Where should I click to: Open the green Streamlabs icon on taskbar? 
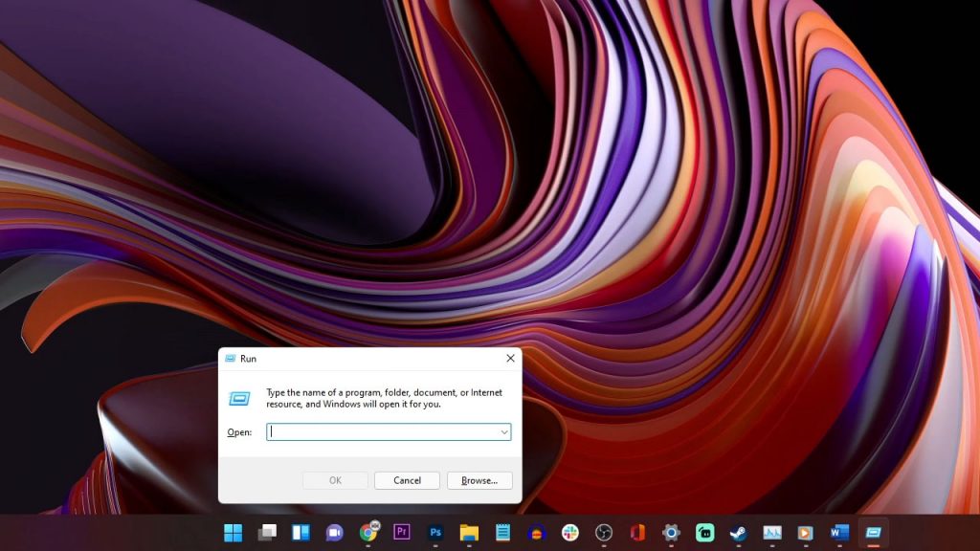pyautogui.click(x=705, y=532)
